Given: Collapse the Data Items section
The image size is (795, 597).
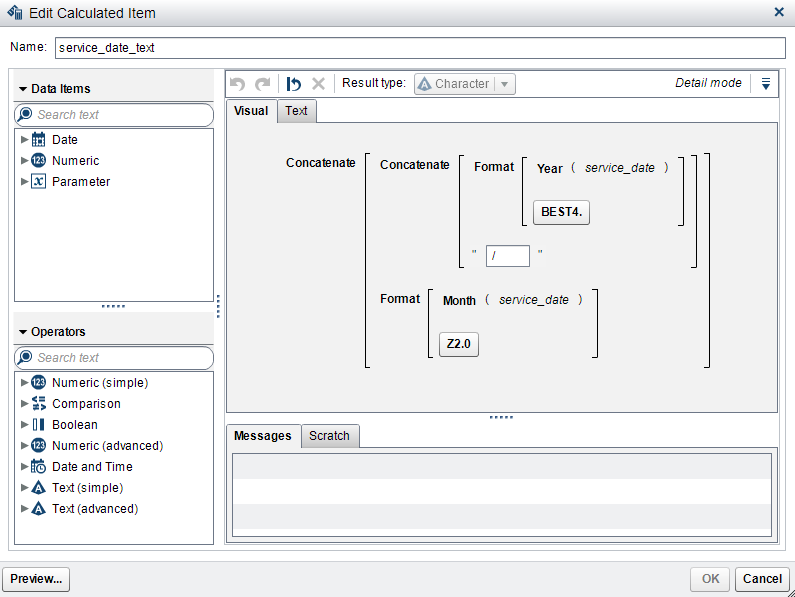Looking at the screenshot, I should (x=23, y=89).
